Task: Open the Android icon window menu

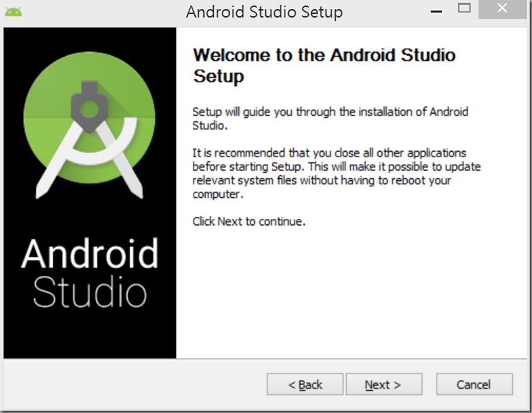Action: [x=13, y=12]
